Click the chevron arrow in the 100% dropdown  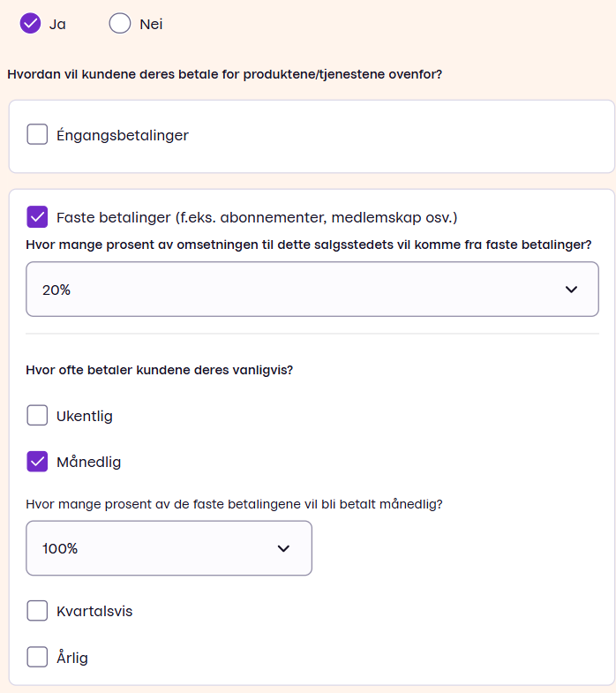point(283,548)
